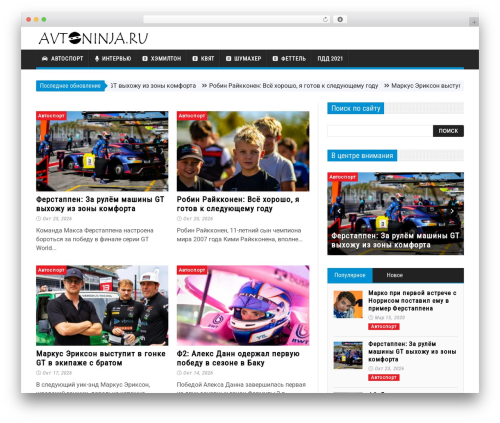Open headline Ферстаппен: За рулём машины GT in main grid
This screenshot has width=500, height=423.
click(100, 204)
